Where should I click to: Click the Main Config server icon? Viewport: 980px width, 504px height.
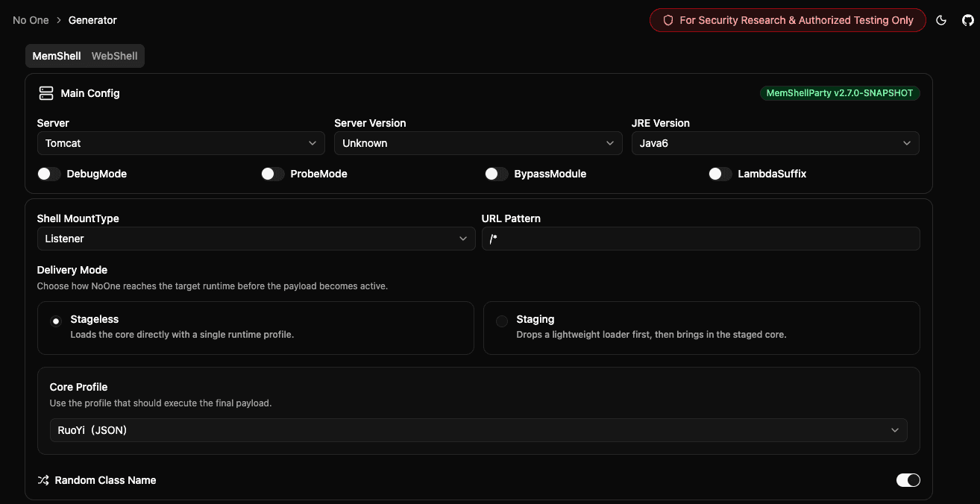pos(46,93)
